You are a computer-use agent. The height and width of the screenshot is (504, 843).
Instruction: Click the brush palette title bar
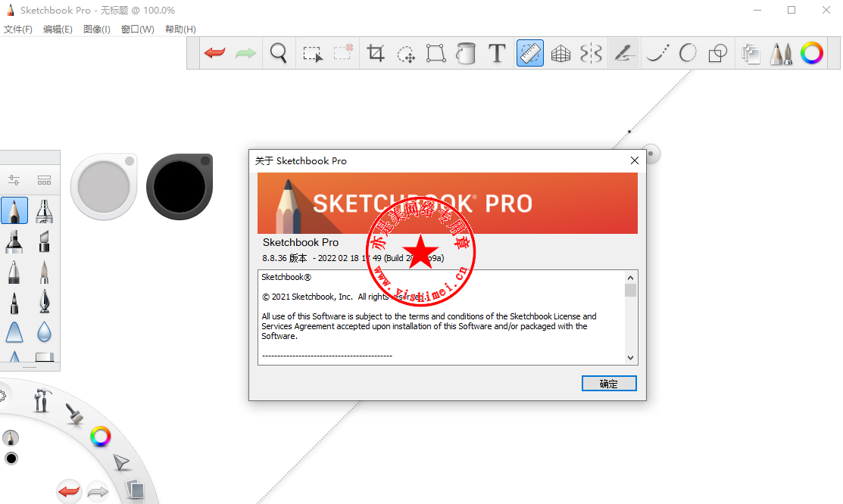pos(30,157)
